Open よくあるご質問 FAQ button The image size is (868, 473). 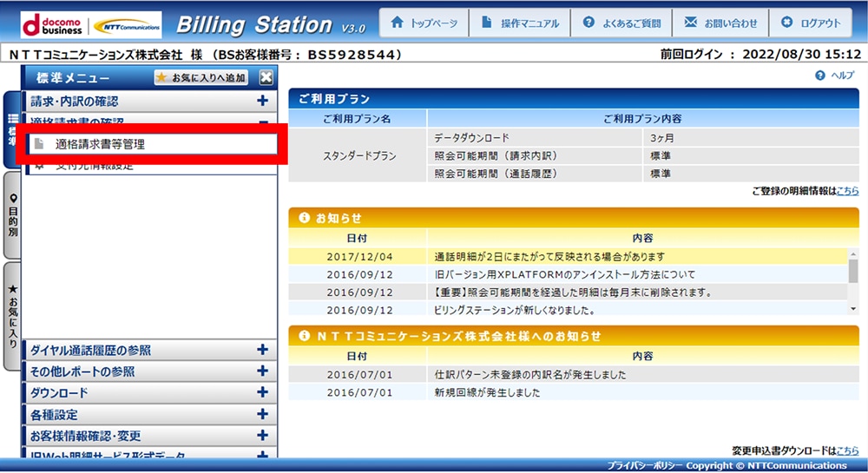pos(621,23)
